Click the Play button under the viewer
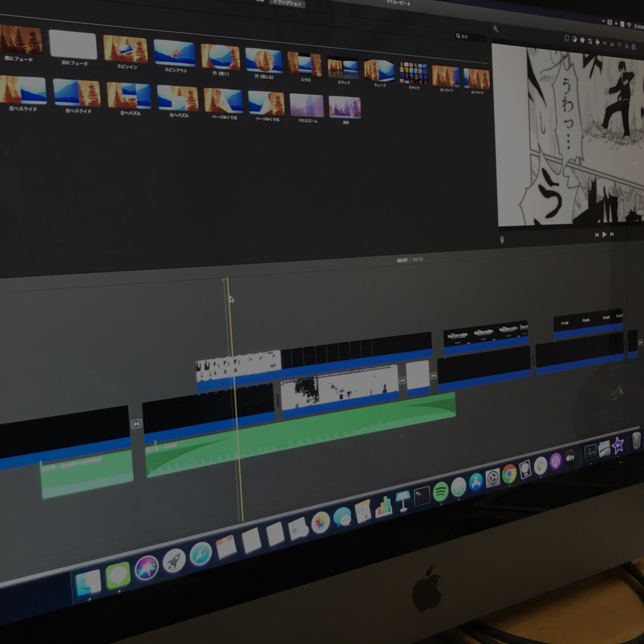The height and width of the screenshot is (644, 644). click(x=604, y=235)
